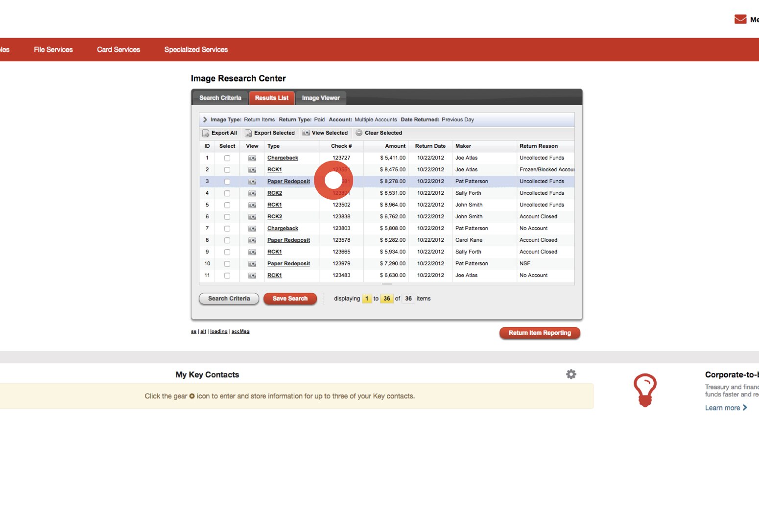Check the Select checkbox for row 1
Image resolution: width=759 pixels, height=532 pixels.
[227, 158]
